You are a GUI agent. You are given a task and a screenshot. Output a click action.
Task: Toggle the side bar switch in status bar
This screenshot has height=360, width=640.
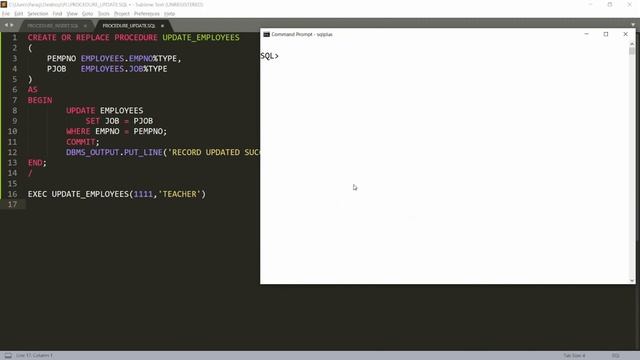click(x=8, y=356)
